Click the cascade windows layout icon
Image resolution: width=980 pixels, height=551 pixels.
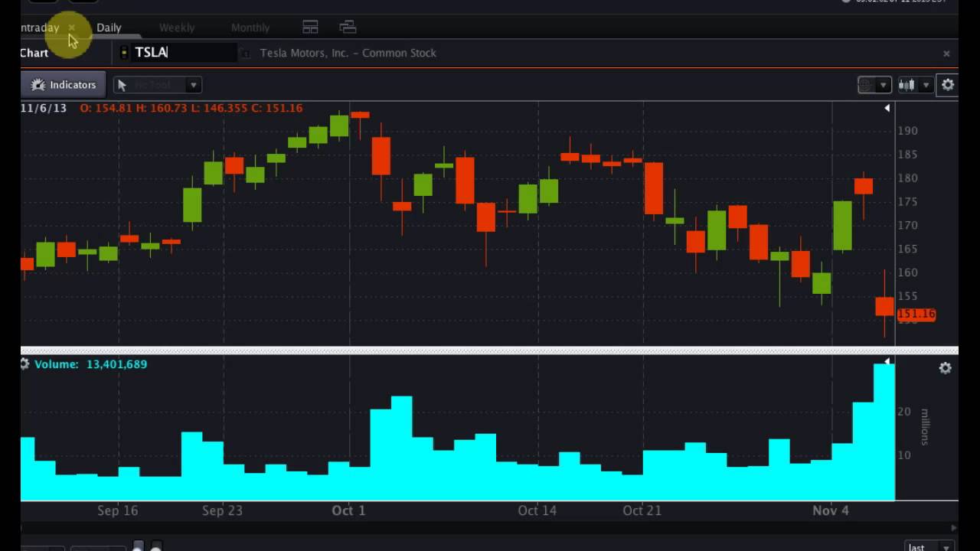pyautogui.click(x=348, y=28)
